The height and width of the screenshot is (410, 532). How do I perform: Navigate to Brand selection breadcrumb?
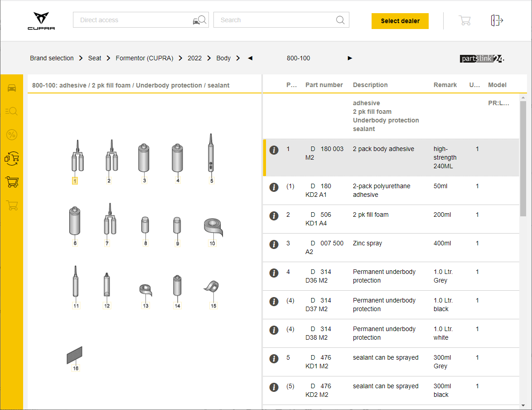(x=52, y=58)
